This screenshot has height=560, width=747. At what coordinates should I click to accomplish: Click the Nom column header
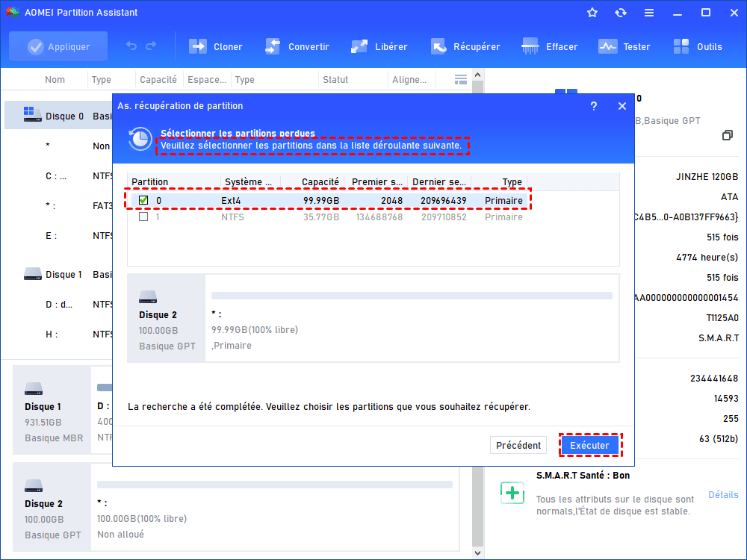[55, 80]
